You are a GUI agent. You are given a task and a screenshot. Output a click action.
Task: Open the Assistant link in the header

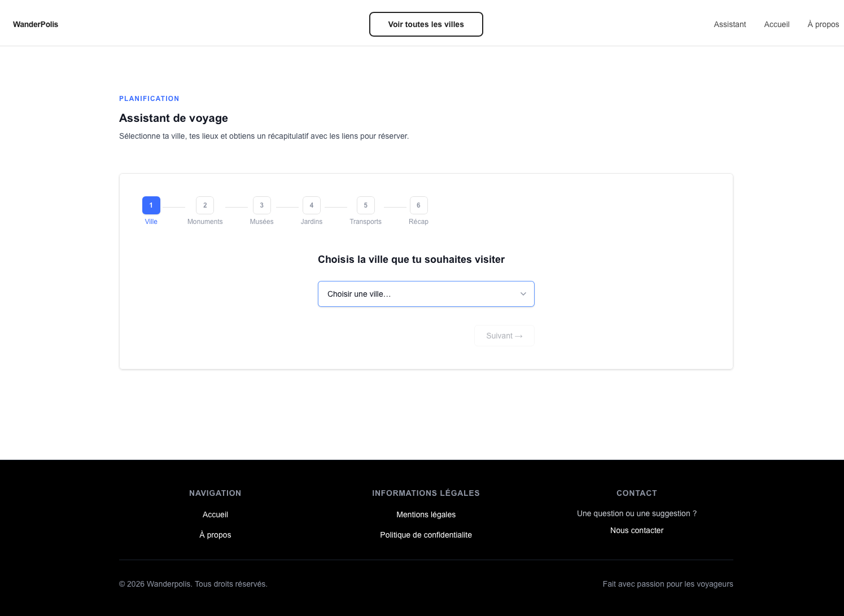point(729,24)
